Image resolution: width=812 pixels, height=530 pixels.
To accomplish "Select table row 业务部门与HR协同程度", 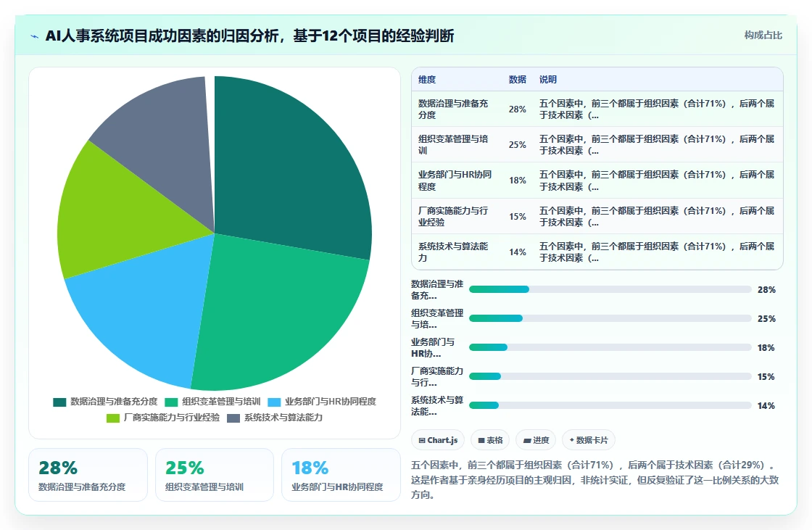I will (x=597, y=181).
